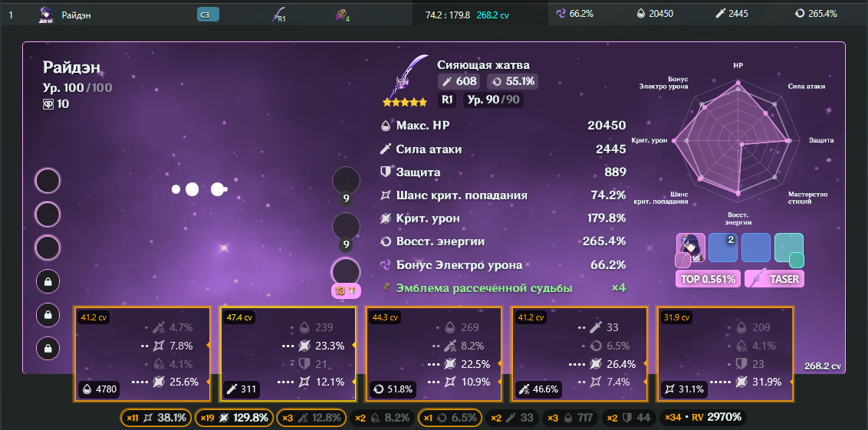Open the second unlocked constellation circle
This screenshot has height=430, width=868.
point(48,214)
